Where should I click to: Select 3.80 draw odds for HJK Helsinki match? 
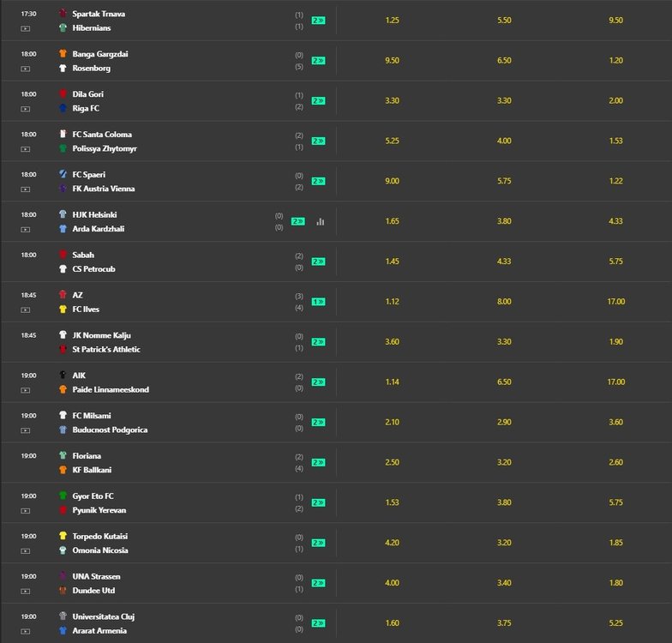(x=504, y=221)
